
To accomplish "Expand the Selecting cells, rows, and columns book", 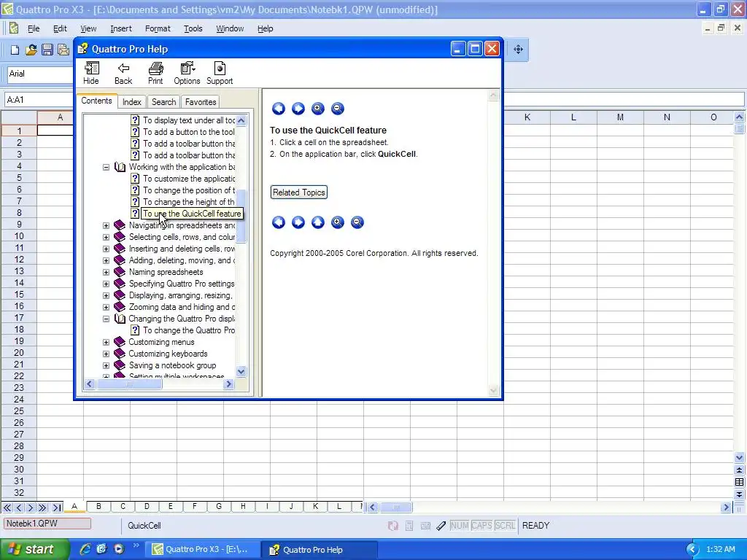I will pos(107,237).
